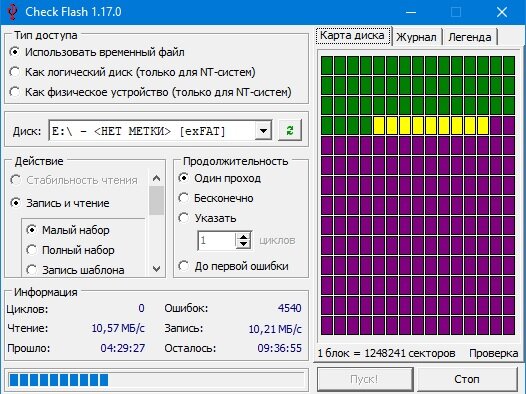Close the Check Flash window
Viewport: 526px width, 394px height.
pos(502,12)
